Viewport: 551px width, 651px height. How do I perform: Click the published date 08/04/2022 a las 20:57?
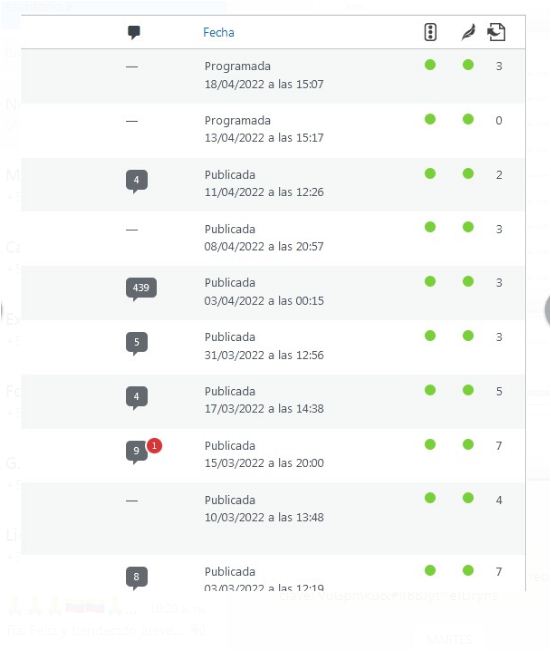point(264,247)
